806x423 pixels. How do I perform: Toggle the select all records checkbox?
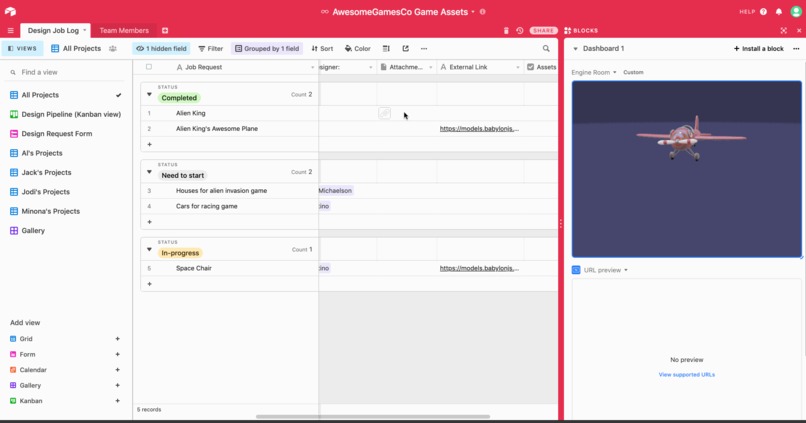point(149,67)
